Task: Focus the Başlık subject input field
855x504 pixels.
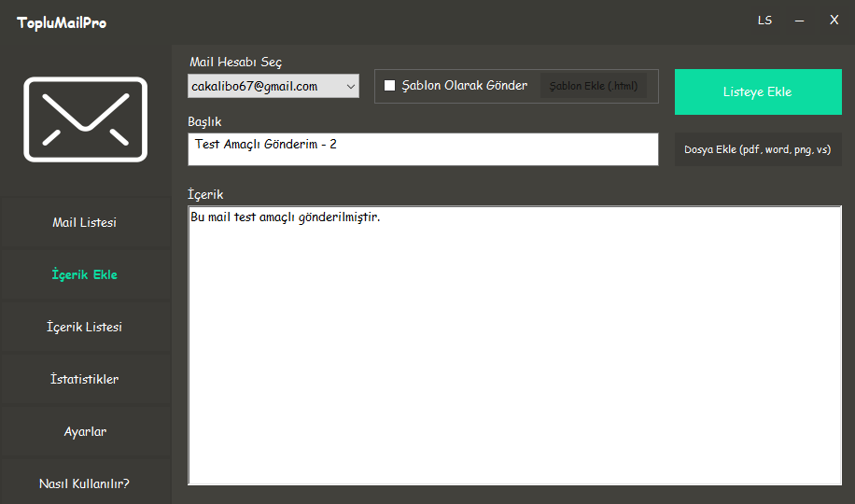Action: (x=423, y=149)
